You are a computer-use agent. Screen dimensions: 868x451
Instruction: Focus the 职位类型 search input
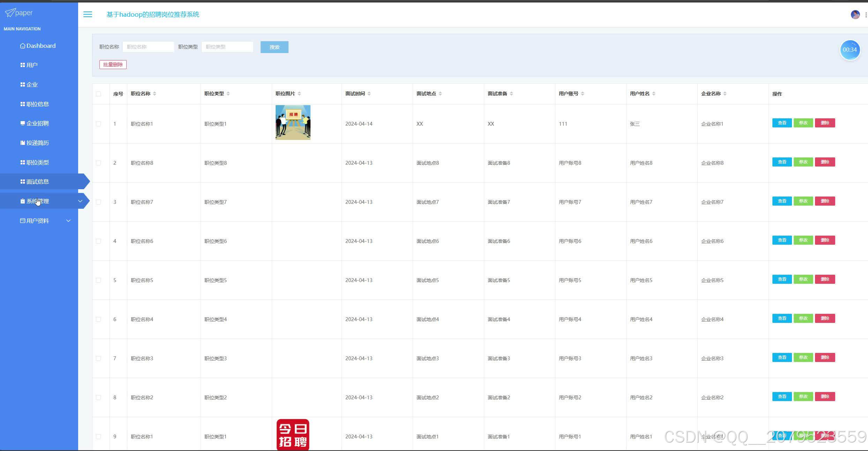227,47
